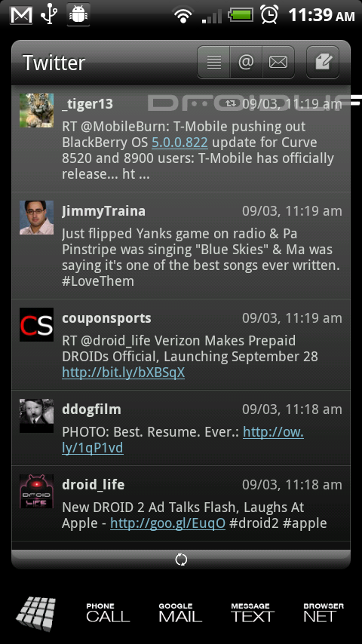This screenshot has width=362, height=644.
Task: Tap the droid_life avatar thumbnail
Action: pyautogui.click(x=36, y=491)
